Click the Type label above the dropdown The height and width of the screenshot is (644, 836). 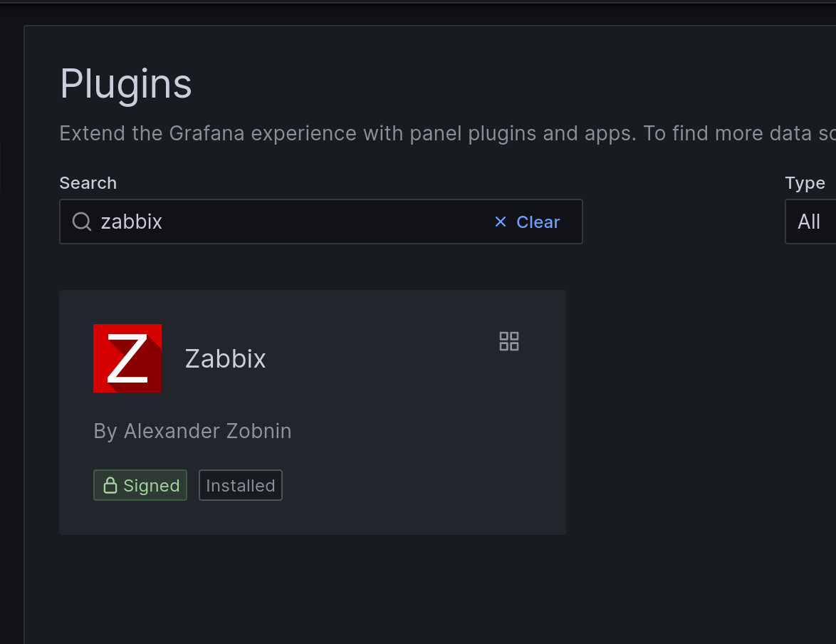tap(805, 183)
